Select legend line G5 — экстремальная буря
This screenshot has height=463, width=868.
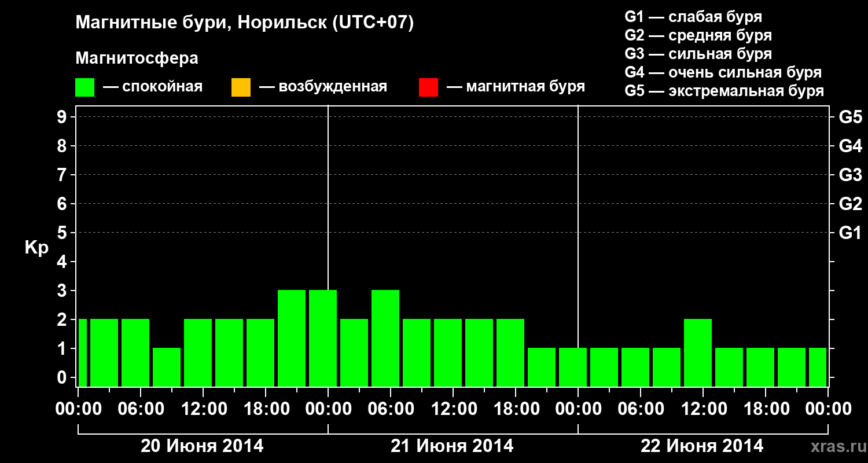pyautogui.click(x=724, y=91)
